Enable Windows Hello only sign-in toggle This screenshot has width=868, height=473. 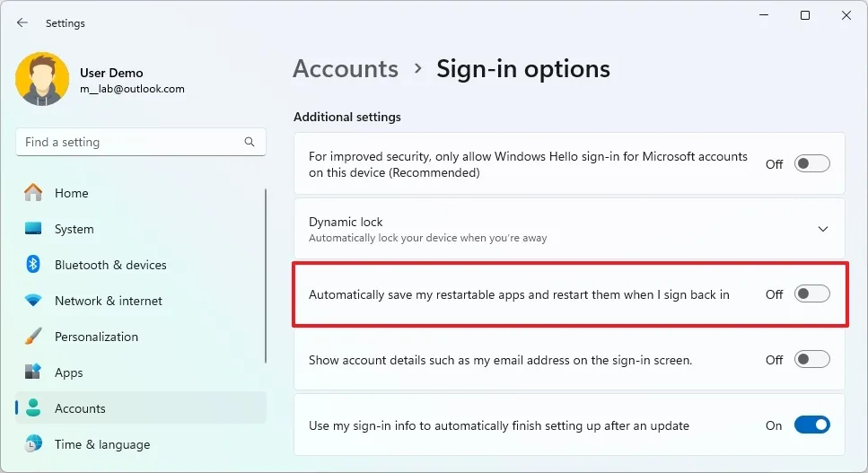812,163
